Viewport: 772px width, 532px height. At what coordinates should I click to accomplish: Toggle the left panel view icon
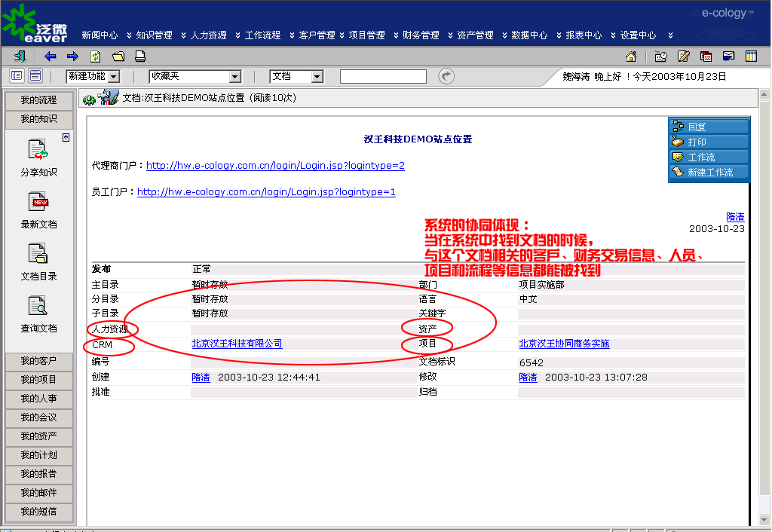pyautogui.click(x=17, y=76)
